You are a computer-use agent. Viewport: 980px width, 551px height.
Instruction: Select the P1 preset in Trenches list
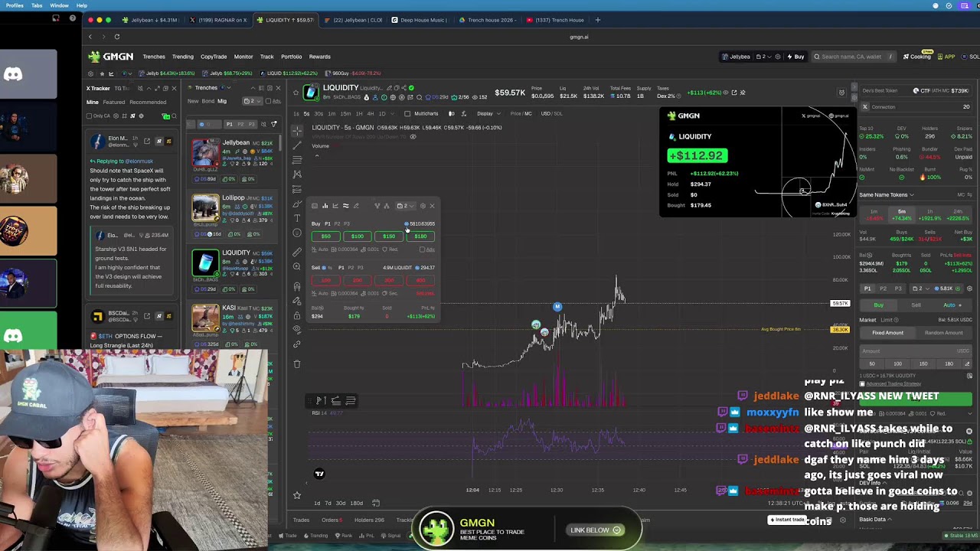click(229, 124)
